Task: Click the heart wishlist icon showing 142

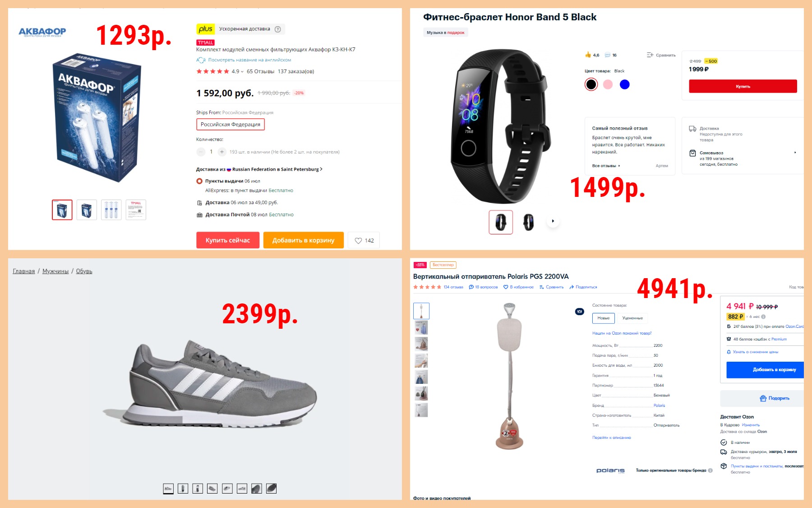Action: pos(358,241)
